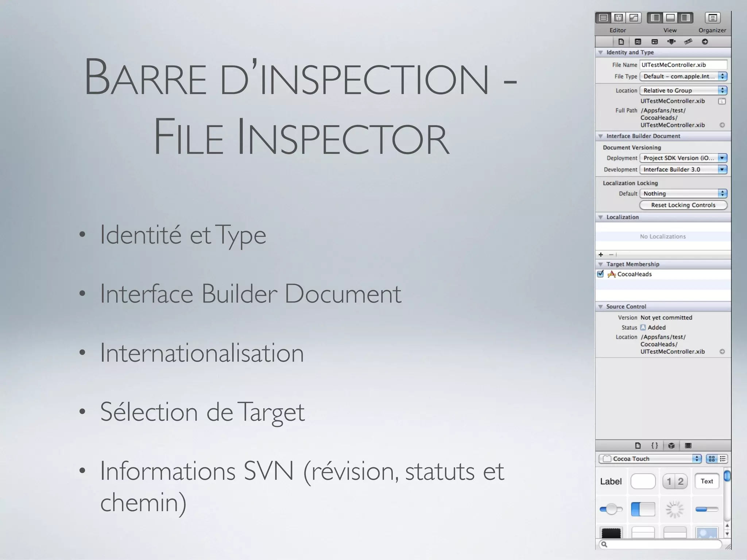Show the Object library cube
747x560 pixels.
pos(671,446)
